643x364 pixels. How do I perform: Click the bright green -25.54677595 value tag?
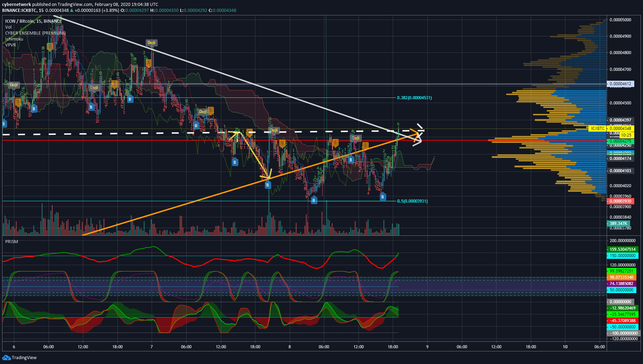coord(622,314)
